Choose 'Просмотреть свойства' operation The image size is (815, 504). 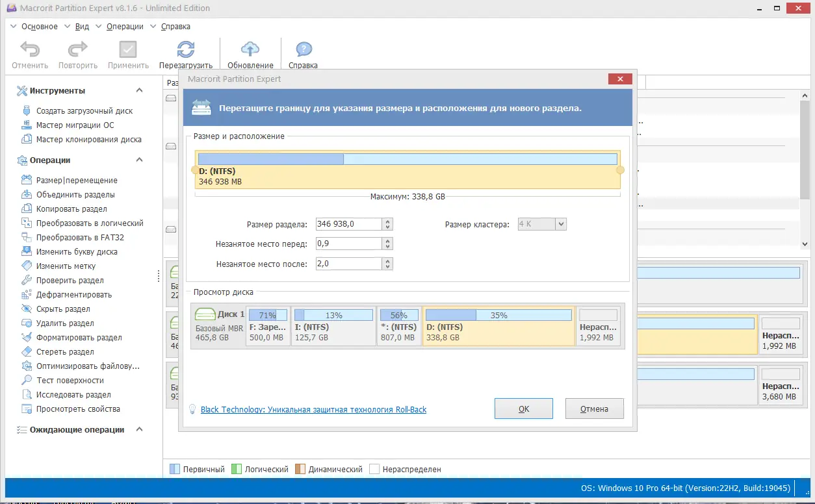pos(78,409)
